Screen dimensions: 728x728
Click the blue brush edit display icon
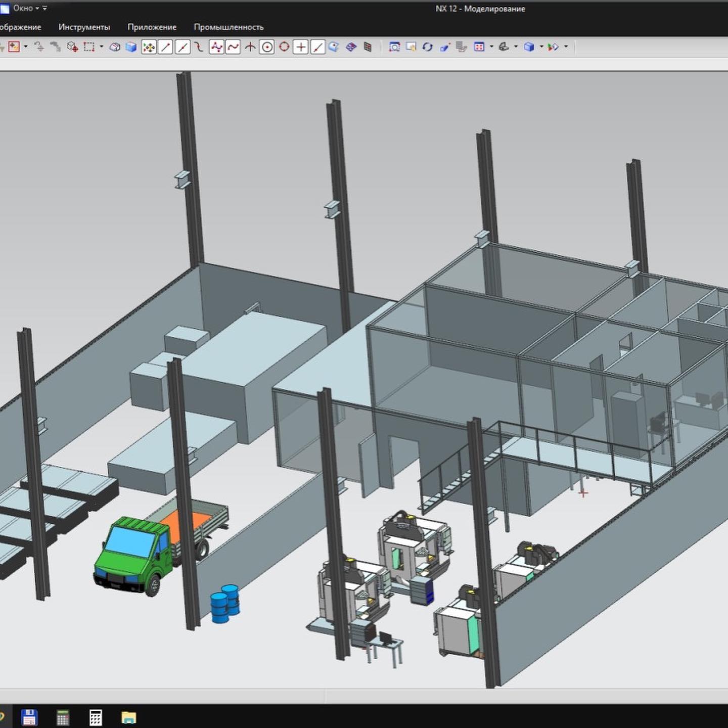click(x=445, y=47)
